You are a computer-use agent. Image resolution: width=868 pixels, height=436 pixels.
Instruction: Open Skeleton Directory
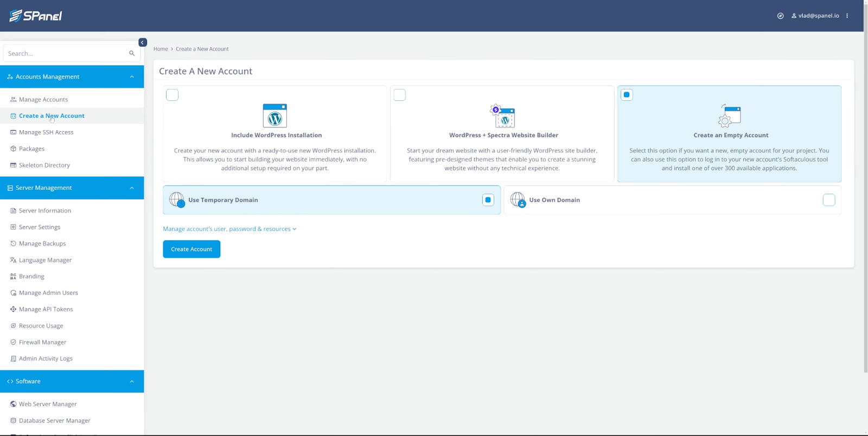click(x=44, y=165)
